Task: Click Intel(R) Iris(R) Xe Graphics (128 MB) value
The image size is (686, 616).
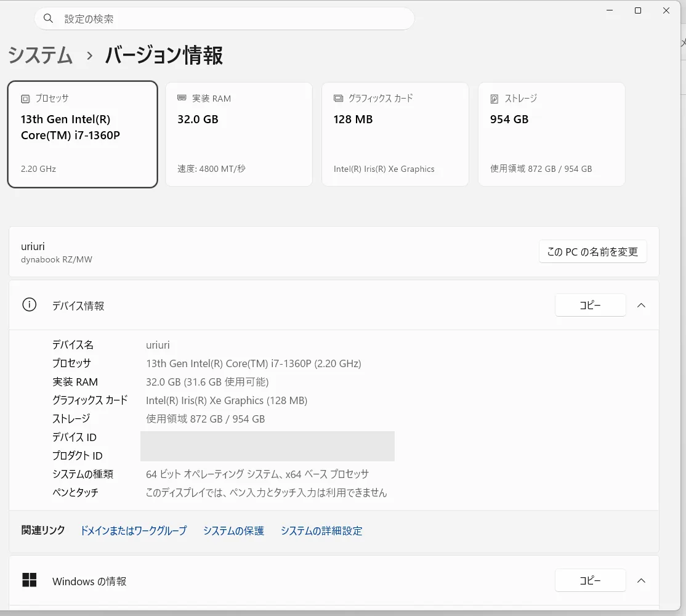Action: click(x=227, y=400)
